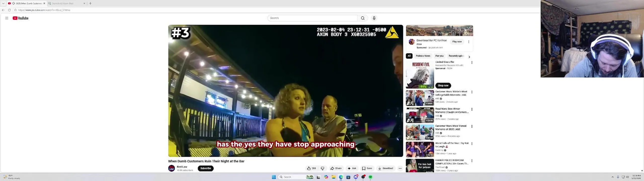Open the Windows Start menu

(274, 177)
